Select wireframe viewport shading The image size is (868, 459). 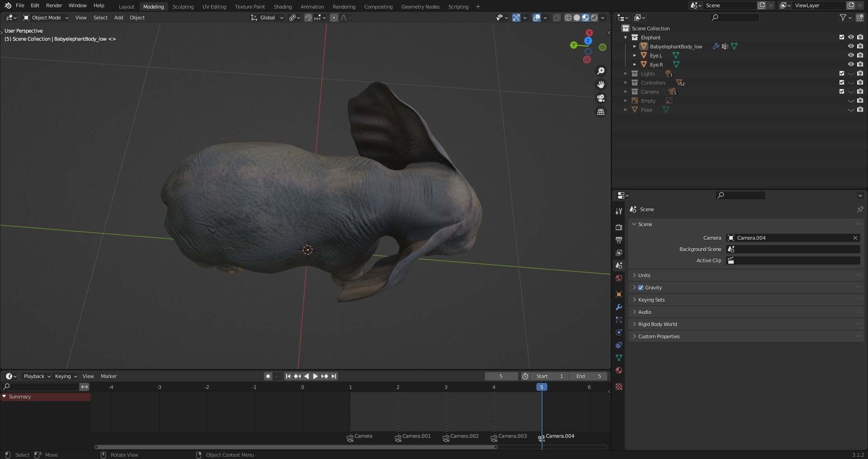[568, 18]
